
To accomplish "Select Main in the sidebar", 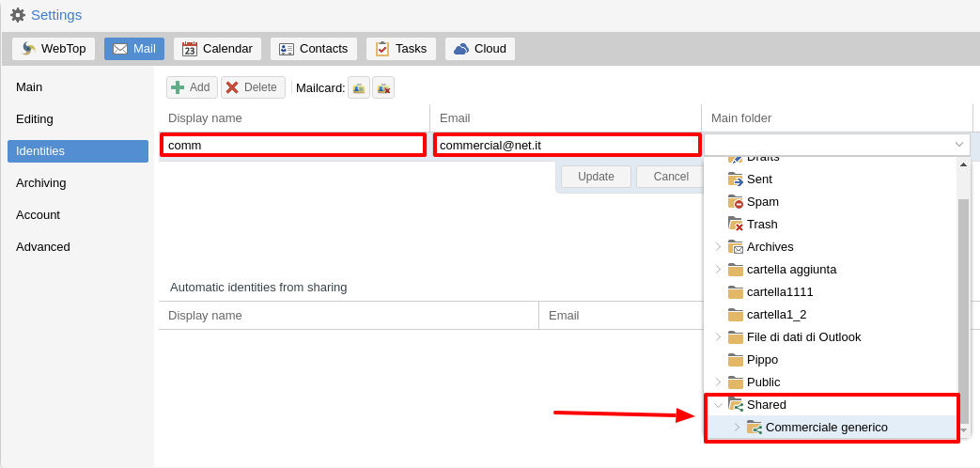I will pyautogui.click(x=77, y=86).
